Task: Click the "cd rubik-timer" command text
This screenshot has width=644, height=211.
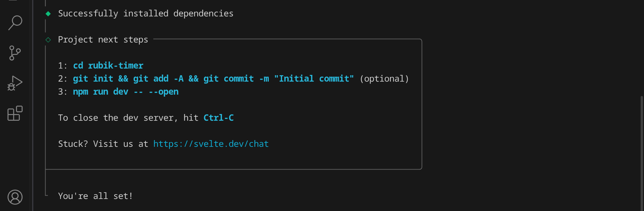Action: click(108, 66)
